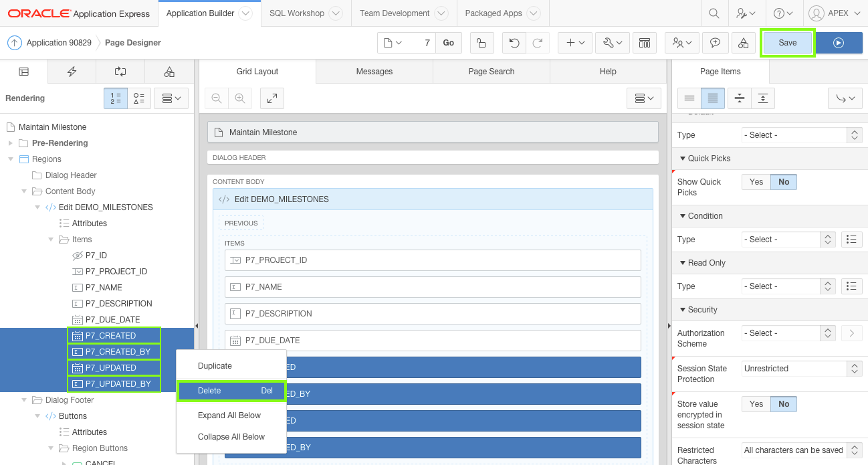The width and height of the screenshot is (868, 465).
Task: Click the expand/restore Grid Layout icon
Action: [272, 98]
